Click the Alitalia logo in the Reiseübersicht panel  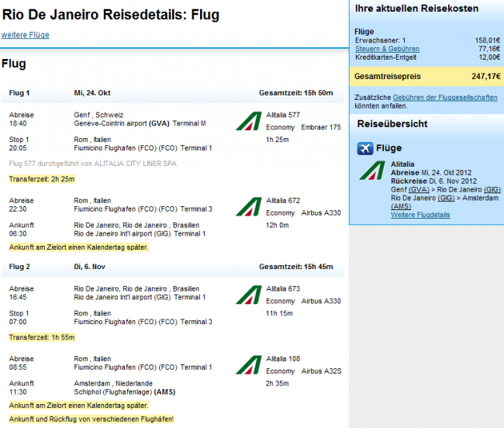click(x=373, y=171)
